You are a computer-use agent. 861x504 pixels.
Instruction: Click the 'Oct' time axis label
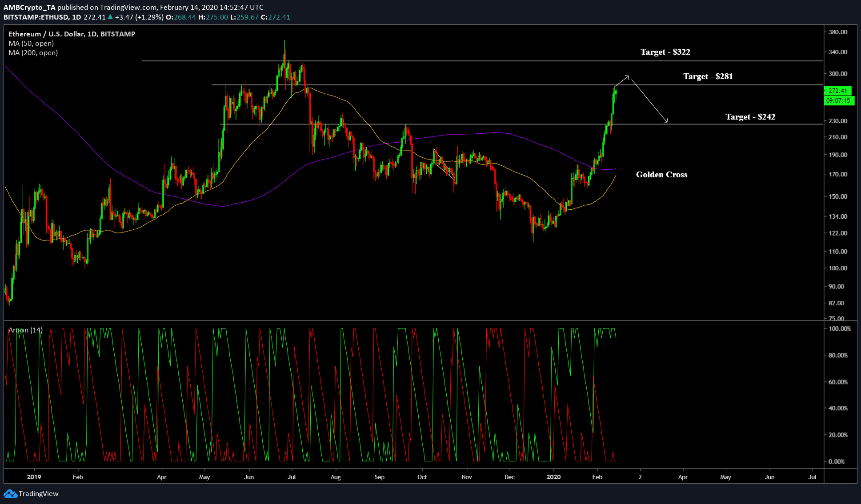coord(422,477)
